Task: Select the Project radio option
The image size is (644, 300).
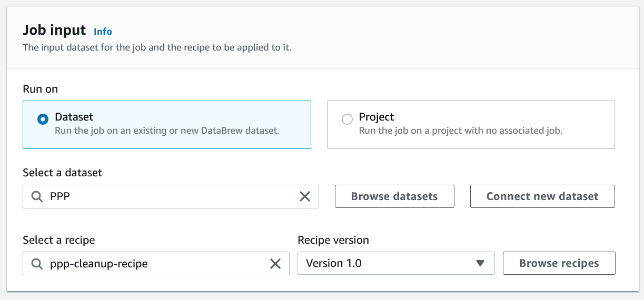Action: pyautogui.click(x=347, y=119)
